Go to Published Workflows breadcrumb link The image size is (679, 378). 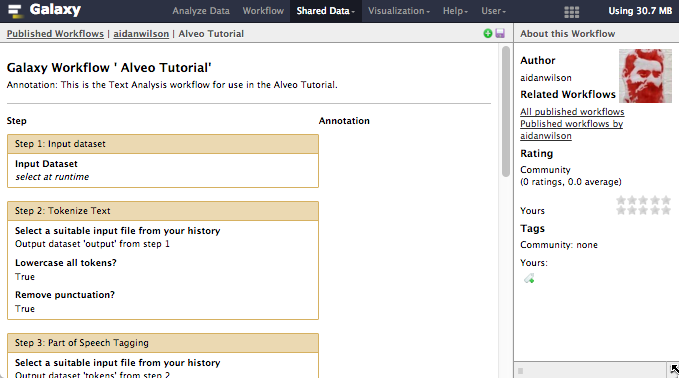55,34
